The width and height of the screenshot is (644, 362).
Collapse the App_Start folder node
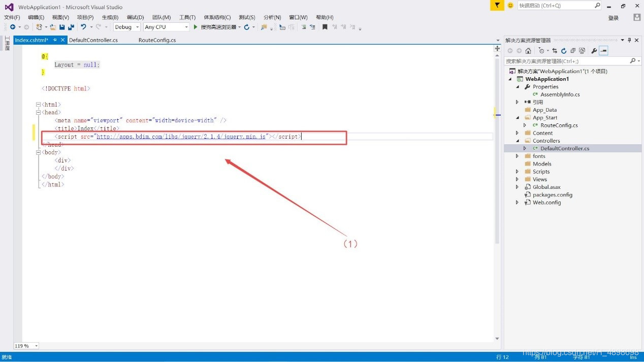pyautogui.click(x=518, y=118)
